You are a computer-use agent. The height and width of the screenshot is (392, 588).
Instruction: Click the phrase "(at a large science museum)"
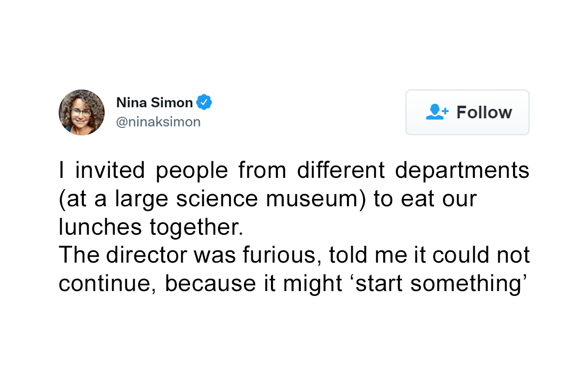[213, 199]
